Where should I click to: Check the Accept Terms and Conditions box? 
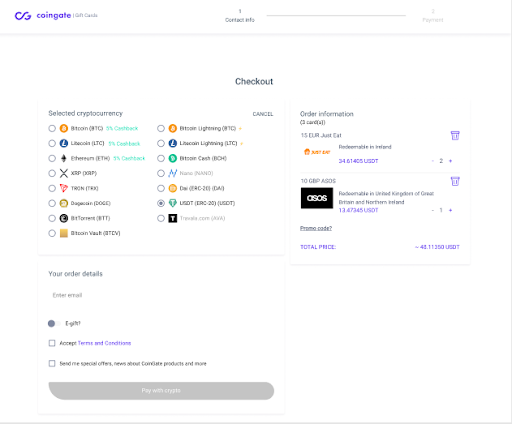tap(52, 343)
